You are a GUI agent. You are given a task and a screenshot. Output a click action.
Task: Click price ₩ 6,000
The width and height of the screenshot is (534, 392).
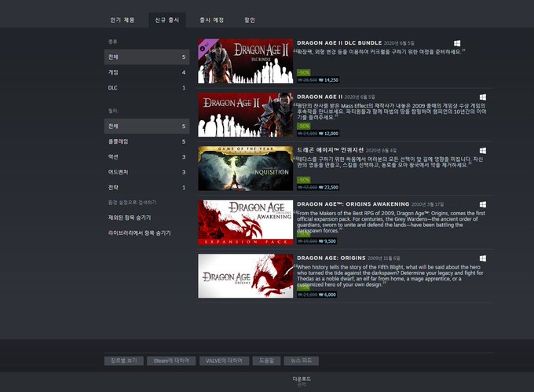(327, 295)
